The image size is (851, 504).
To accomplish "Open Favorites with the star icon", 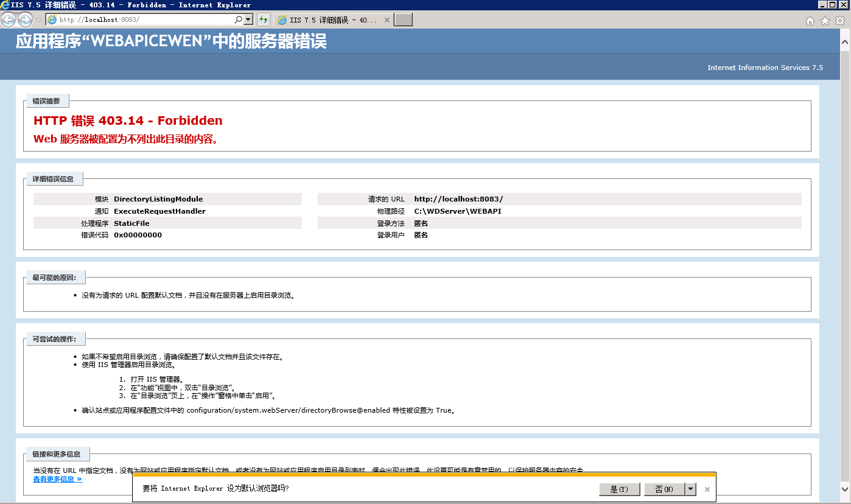I will click(x=824, y=19).
